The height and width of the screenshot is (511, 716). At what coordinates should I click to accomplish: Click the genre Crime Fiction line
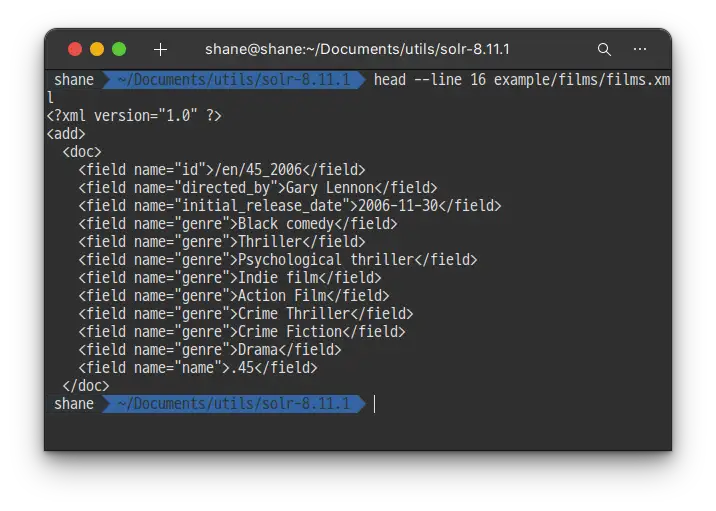(x=242, y=332)
